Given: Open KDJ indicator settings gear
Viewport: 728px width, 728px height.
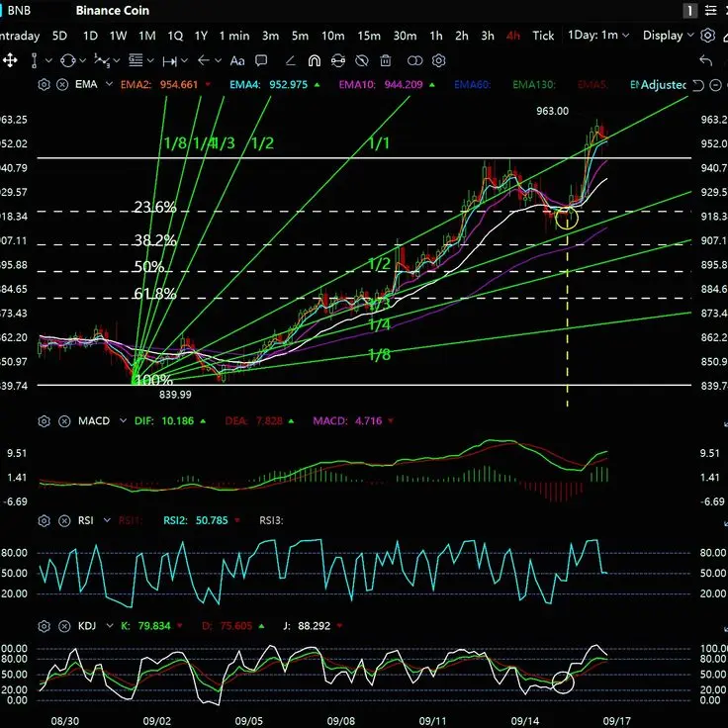Looking at the screenshot, I should tap(44, 626).
